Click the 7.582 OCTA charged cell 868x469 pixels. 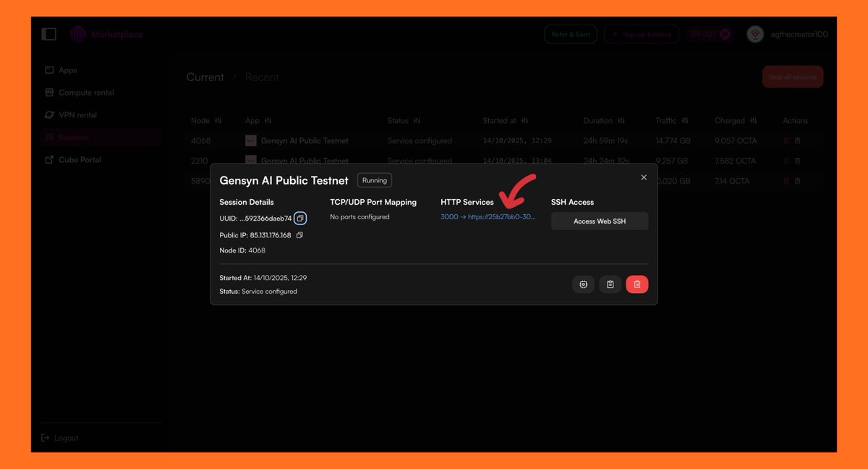(x=735, y=161)
